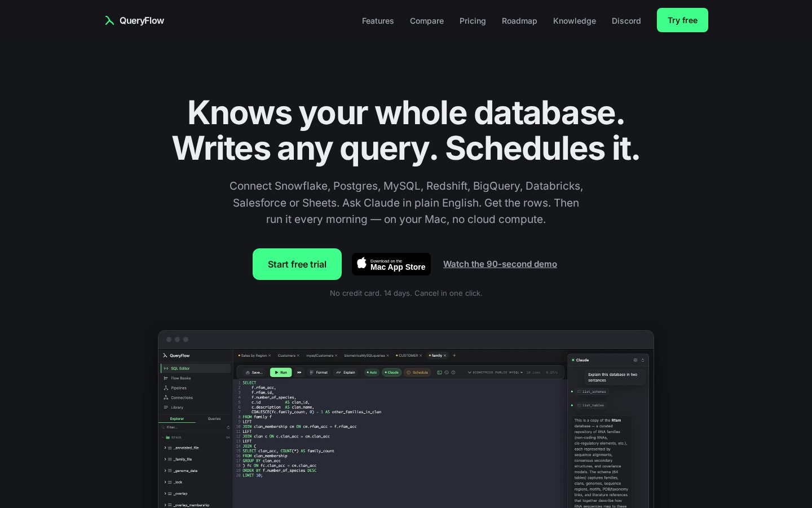The height and width of the screenshot is (508, 812).
Task: Click Explain in the editor toolbar
Action: (x=346, y=373)
